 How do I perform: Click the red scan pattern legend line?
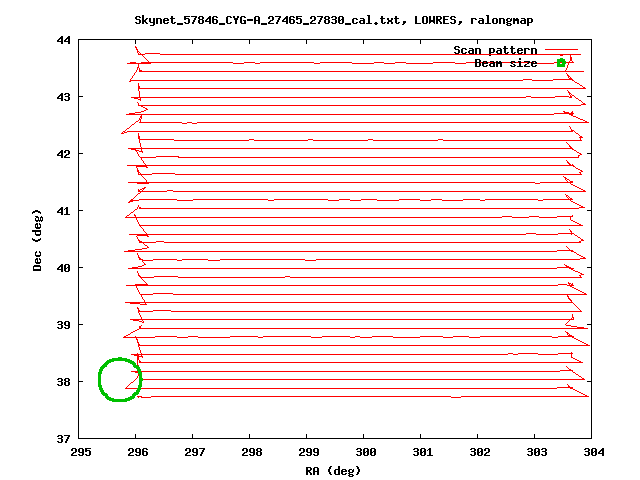(x=562, y=50)
